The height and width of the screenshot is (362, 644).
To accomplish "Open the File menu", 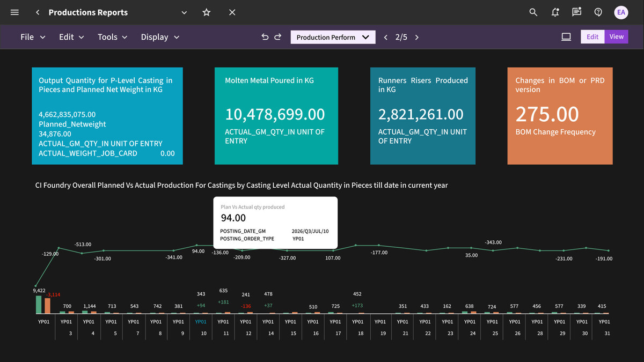I will coord(33,37).
